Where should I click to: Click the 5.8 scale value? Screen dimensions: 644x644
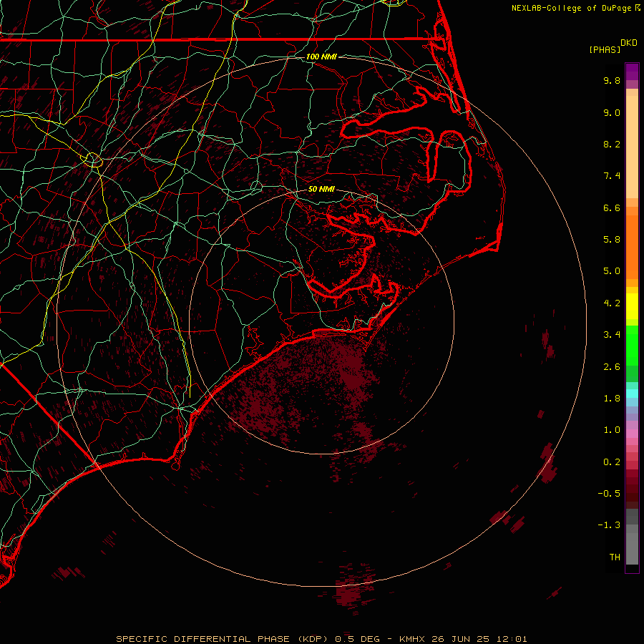(612, 240)
